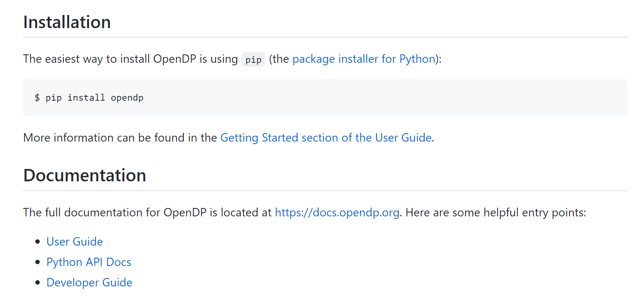This screenshot has width=644, height=297.
Task: Click the Installation heading
Action: [x=67, y=22]
